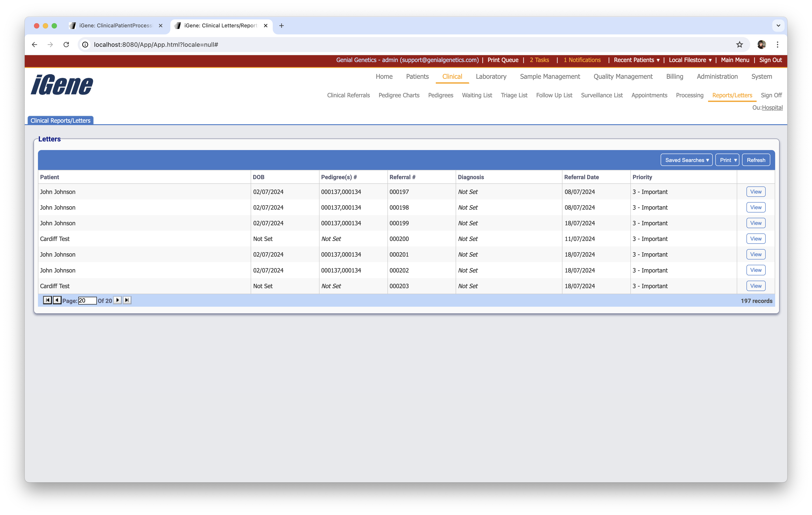Open a new browser tab
Viewport: 812px width, 515px height.
pyautogui.click(x=282, y=26)
